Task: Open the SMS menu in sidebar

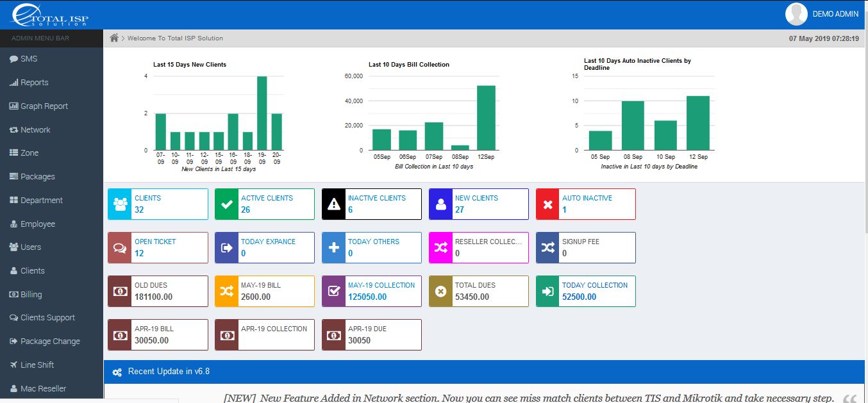Action: point(29,59)
